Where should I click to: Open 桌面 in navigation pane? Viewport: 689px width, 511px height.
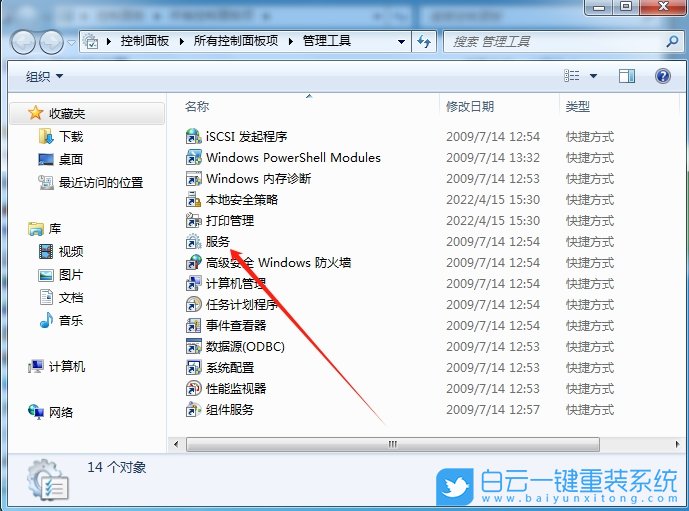[x=71, y=159]
